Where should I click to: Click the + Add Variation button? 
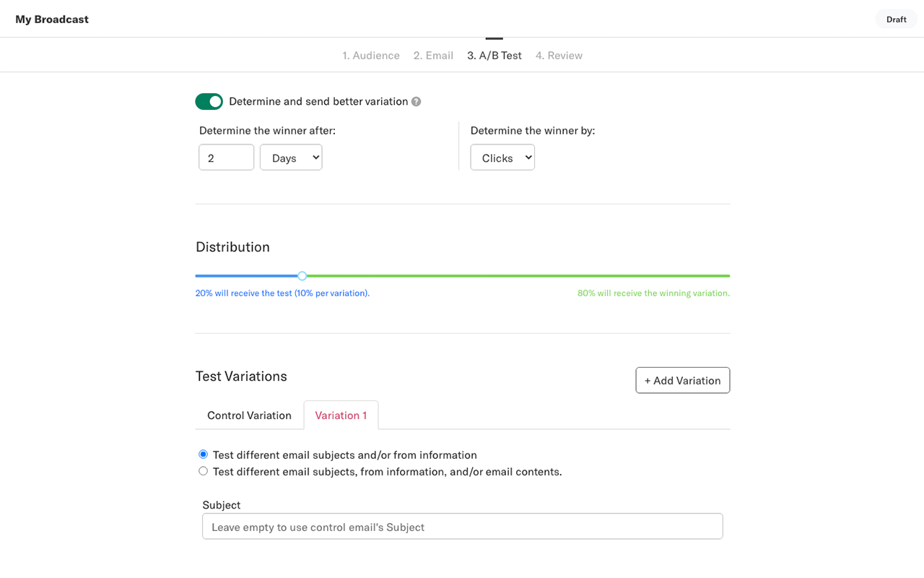pyautogui.click(x=682, y=380)
